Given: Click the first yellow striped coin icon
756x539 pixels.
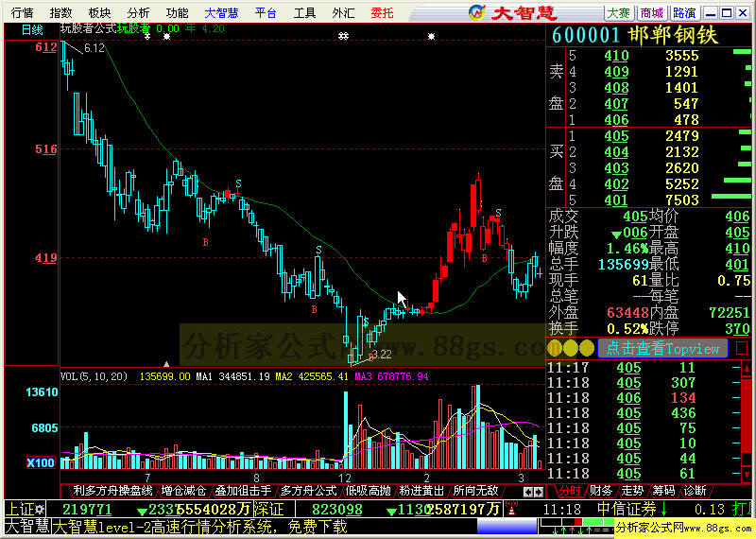Looking at the screenshot, I should 555,348.
